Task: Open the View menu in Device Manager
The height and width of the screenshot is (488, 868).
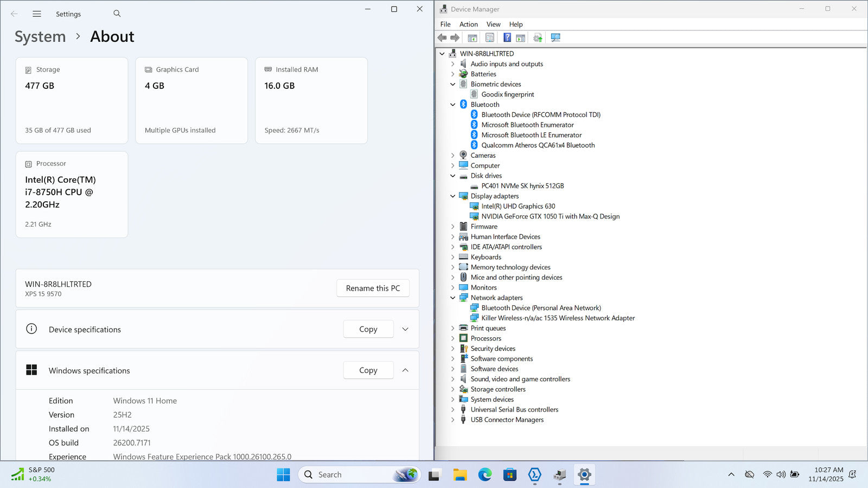Action: pyautogui.click(x=493, y=24)
